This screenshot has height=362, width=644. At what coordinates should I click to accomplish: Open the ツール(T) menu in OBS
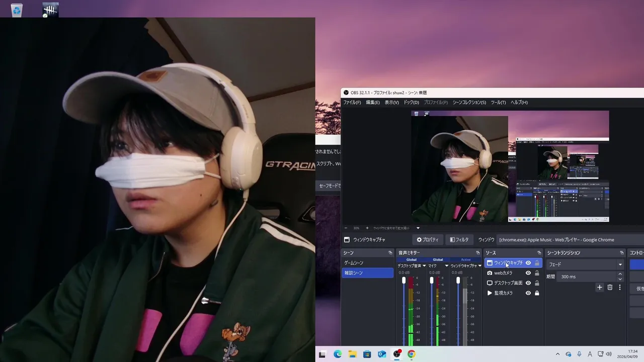(498, 103)
